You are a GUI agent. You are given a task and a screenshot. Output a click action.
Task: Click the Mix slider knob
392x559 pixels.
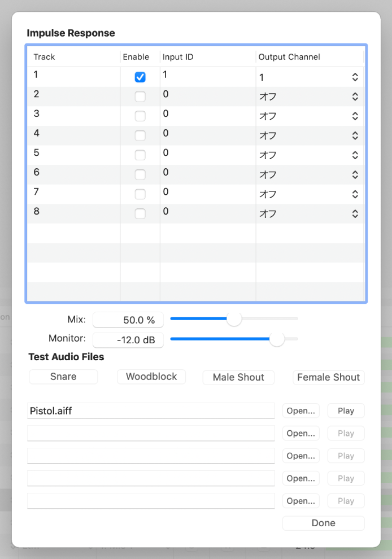[234, 319]
